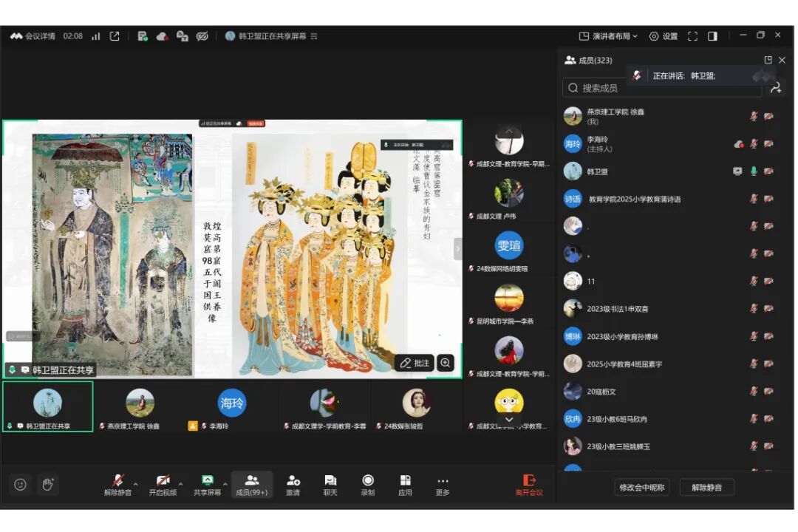798x532 pixels.
Task: Click the mic icon in member 11 row
Action: point(754,281)
